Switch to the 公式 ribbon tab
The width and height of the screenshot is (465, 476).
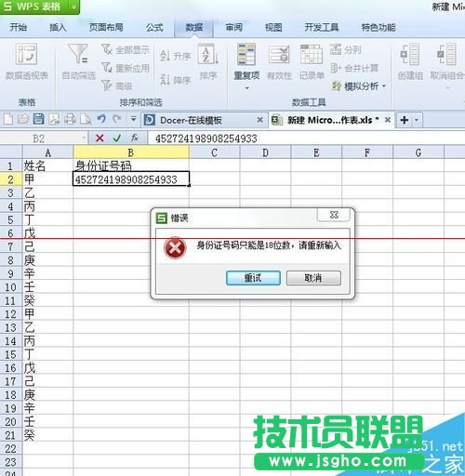154,28
